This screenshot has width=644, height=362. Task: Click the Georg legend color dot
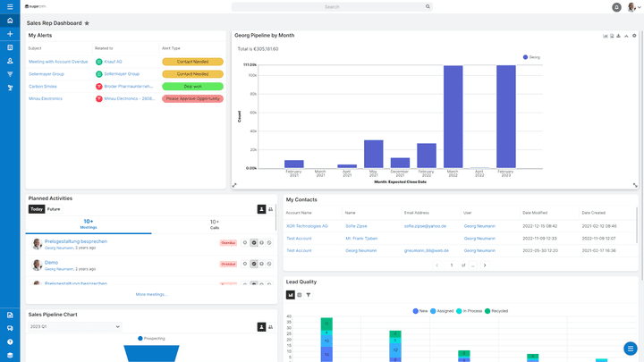tap(525, 56)
